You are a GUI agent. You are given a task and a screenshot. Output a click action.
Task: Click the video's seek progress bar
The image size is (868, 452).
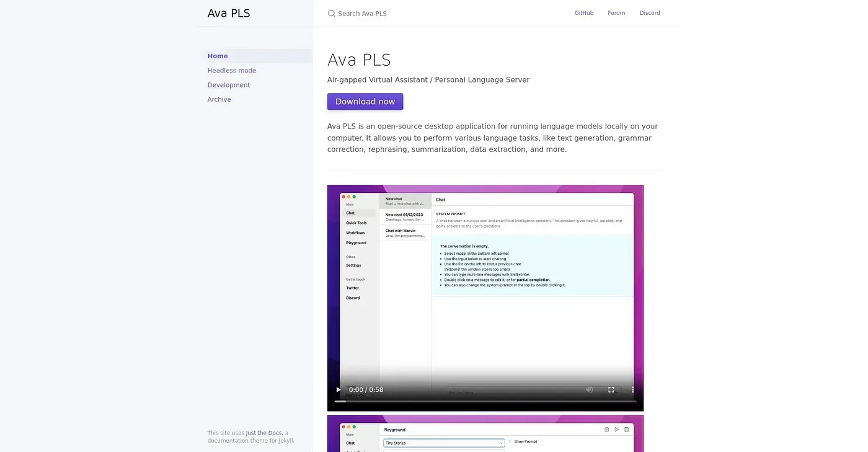click(485, 401)
